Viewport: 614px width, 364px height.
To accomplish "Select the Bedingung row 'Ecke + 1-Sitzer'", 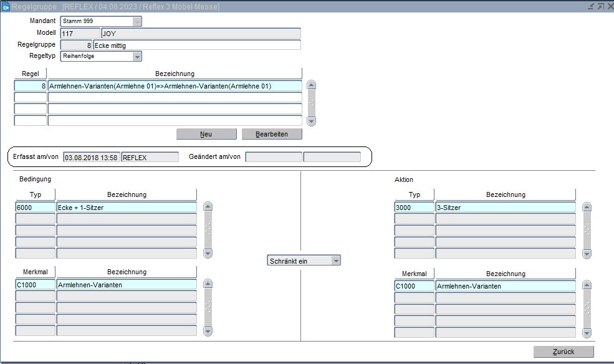I will pos(126,207).
